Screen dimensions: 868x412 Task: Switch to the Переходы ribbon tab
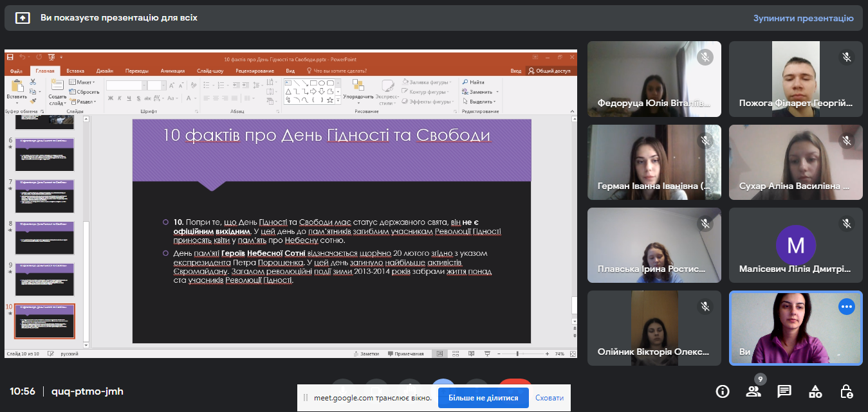(x=136, y=71)
